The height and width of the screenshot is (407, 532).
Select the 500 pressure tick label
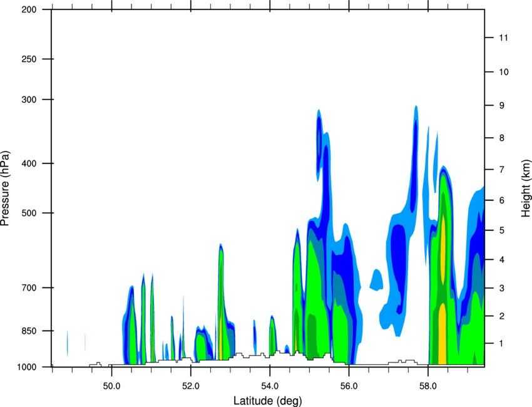tap(29, 213)
